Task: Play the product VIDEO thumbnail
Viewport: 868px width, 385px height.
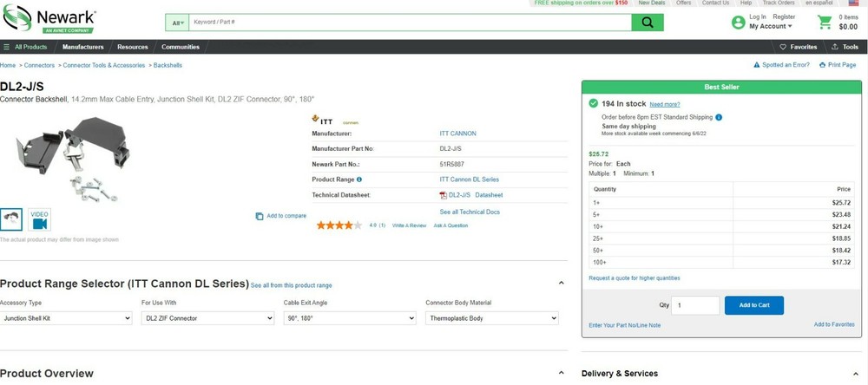Action: [39, 219]
